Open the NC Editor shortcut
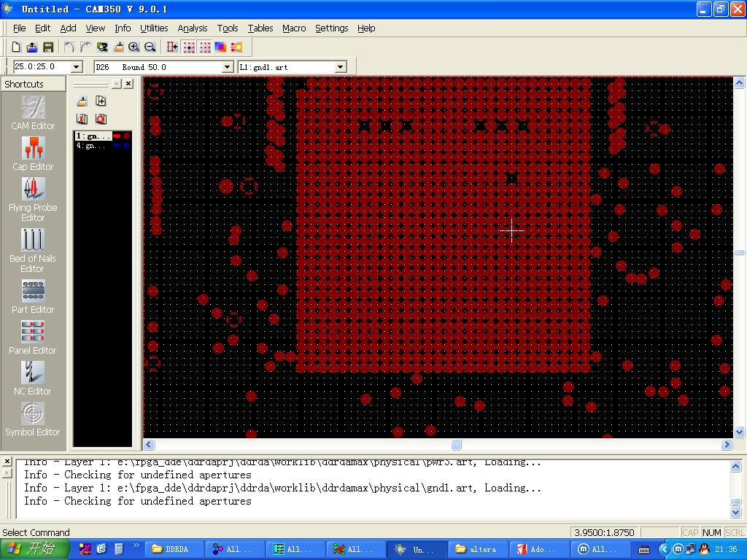Viewport: 747px width, 560px height. tap(33, 378)
